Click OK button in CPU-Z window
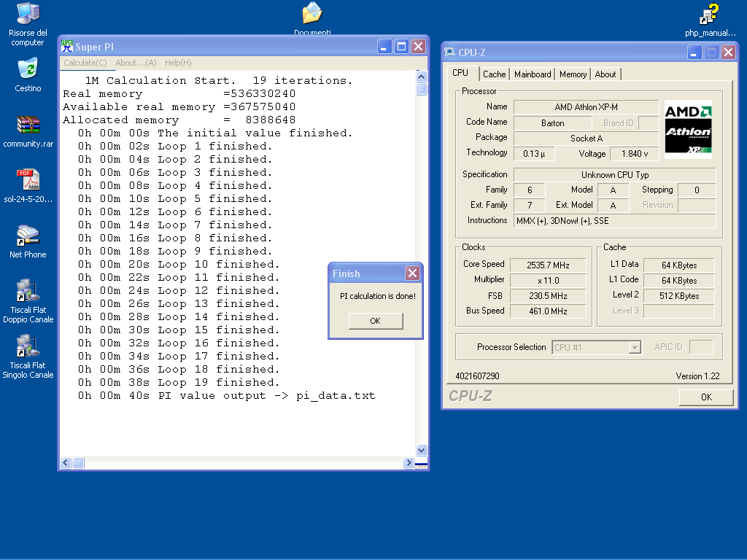The width and height of the screenshot is (747, 560). [x=706, y=397]
